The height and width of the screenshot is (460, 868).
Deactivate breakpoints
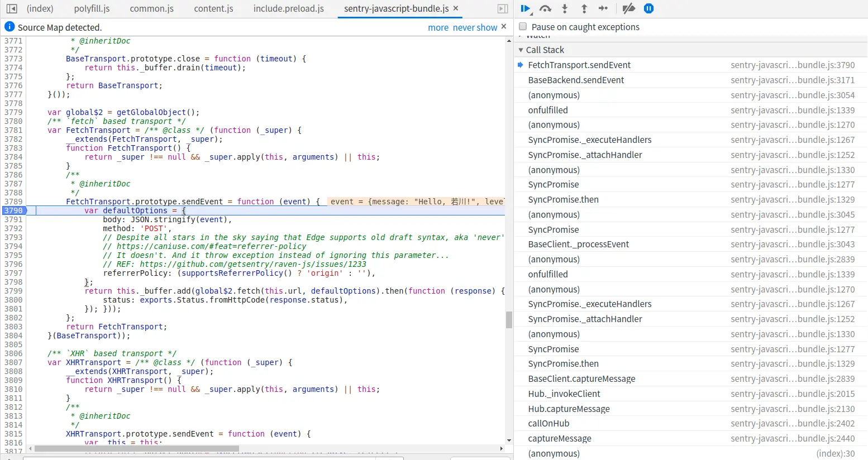coord(629,8)
